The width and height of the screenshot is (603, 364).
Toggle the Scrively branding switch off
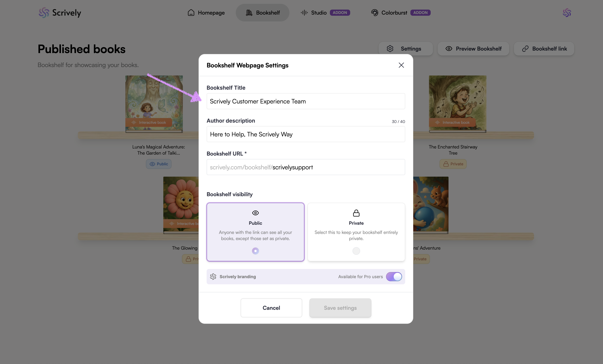pyautogui.click(x=394, y=276)
